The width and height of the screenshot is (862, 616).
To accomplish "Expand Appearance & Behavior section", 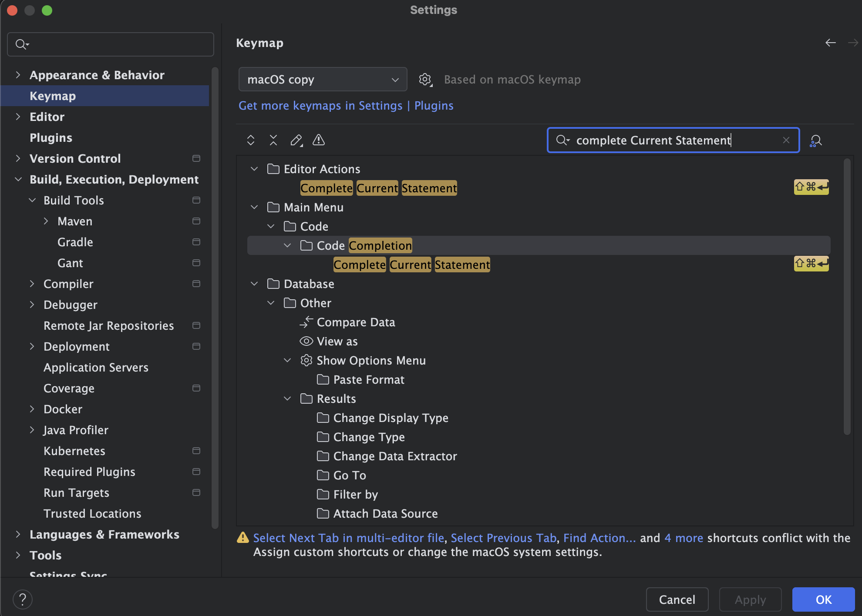I will [x=18, y=75].
